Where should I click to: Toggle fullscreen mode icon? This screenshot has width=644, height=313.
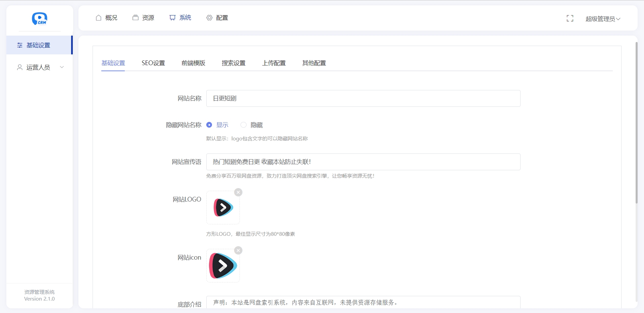[x=570, y=18]
